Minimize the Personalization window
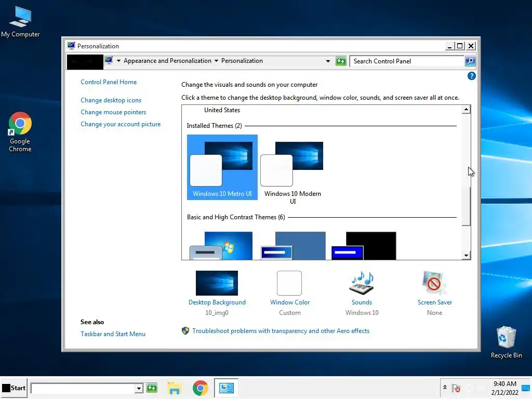The width and height of the screenshot is (532, 399). 449,46
